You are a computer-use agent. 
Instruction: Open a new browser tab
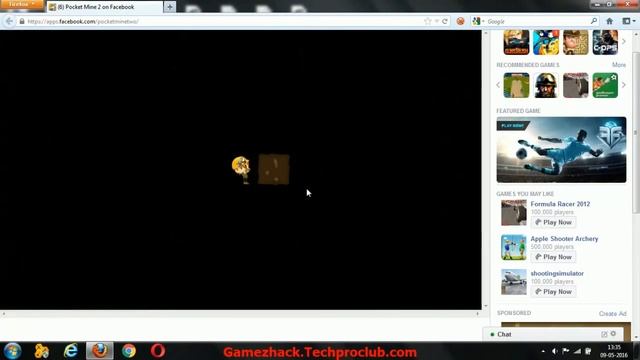(x=170, y=7)
